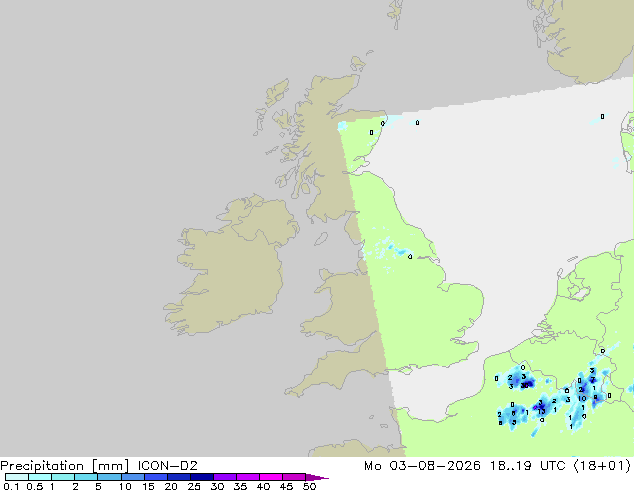This screenshot has width=634, height=490.
Task: Click the Isle of Man outline
Action: (x=321, y=239)
